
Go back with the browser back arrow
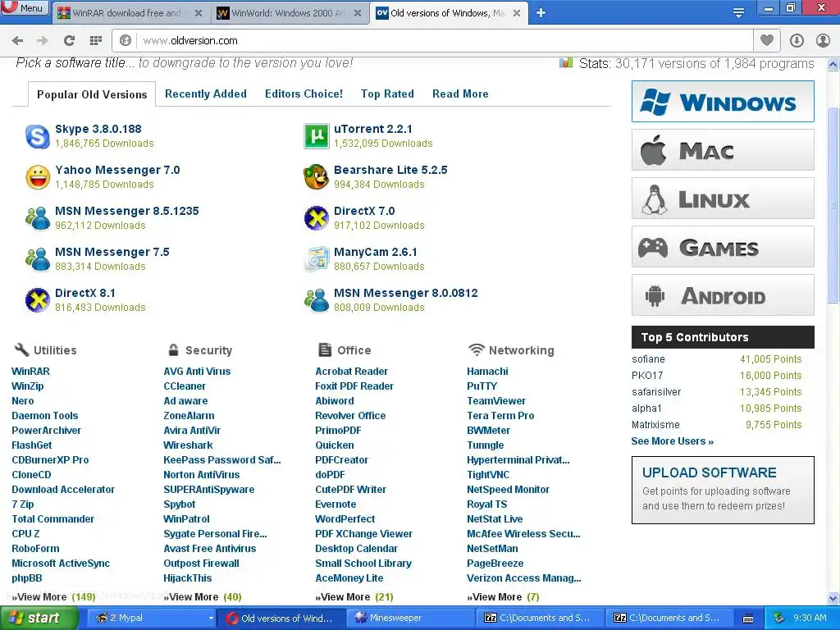tap(17, 40)
